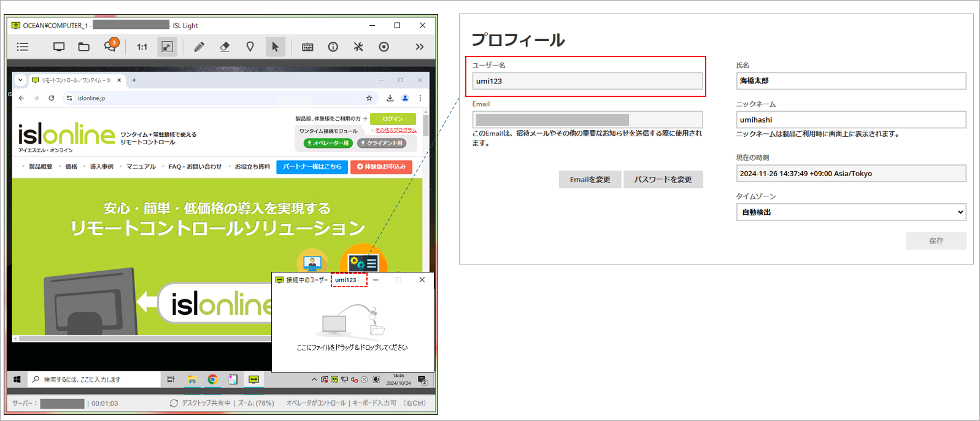The height and width of the screenshot is (421, 980).
Task: Select the desktop sharing monitor icon
Action: pyautogui.click(x=59, y=47)
